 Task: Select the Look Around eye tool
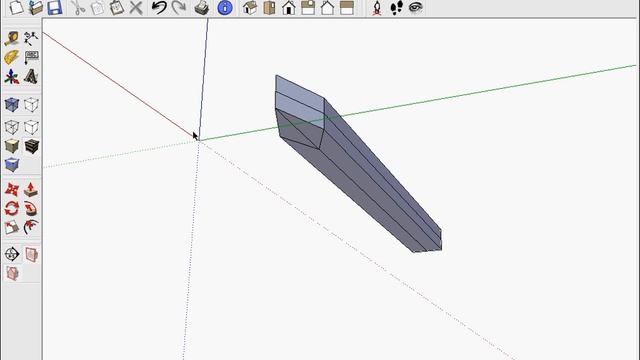coord(416,7)
